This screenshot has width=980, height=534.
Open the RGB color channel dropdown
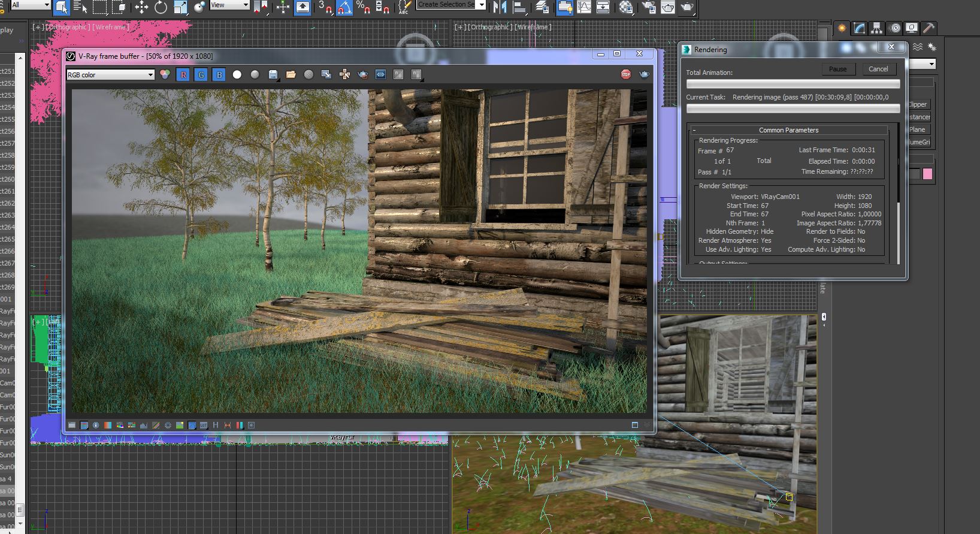coord(110,74)
